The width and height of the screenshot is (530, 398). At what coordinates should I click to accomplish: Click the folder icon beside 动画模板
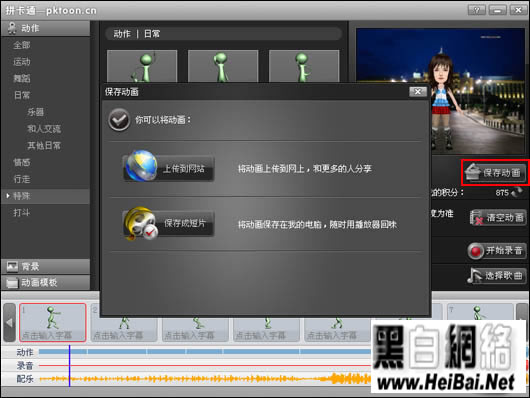pos(12,282)
